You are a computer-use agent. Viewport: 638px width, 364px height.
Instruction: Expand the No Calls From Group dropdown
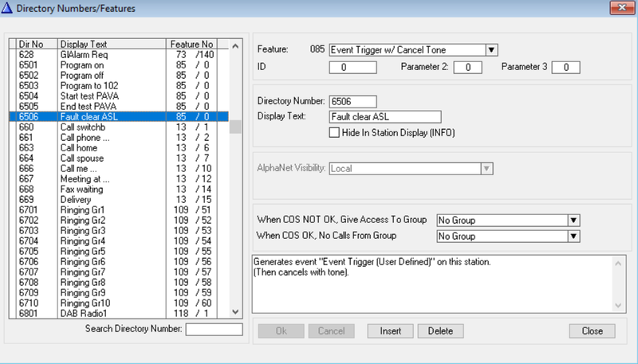point(573,236)
